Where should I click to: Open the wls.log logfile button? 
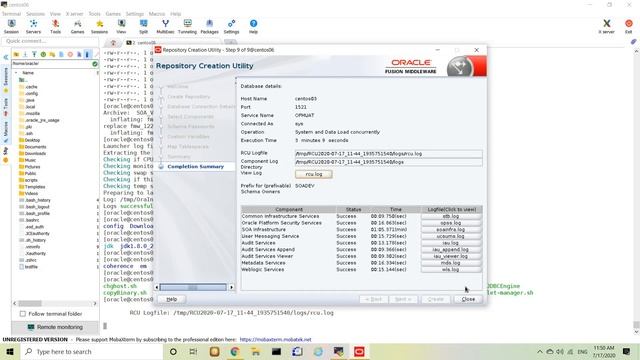tap(451, 269)
